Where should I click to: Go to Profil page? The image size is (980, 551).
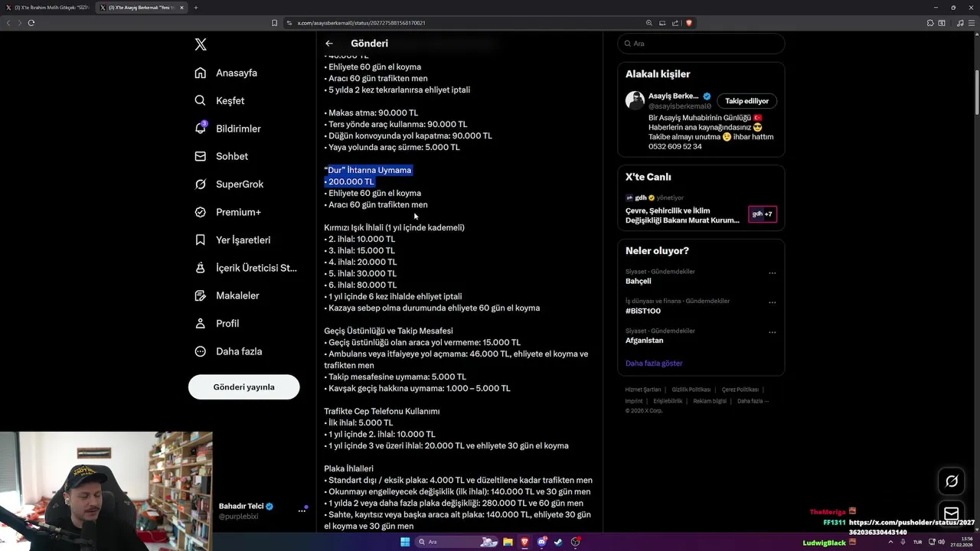(217, 324)
